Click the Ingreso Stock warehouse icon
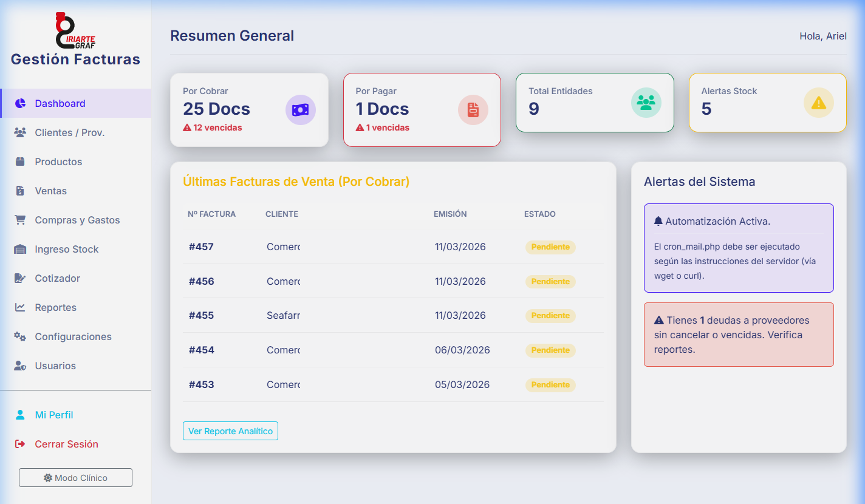Viewport: 865px width, 504px height. pos(20,249)
